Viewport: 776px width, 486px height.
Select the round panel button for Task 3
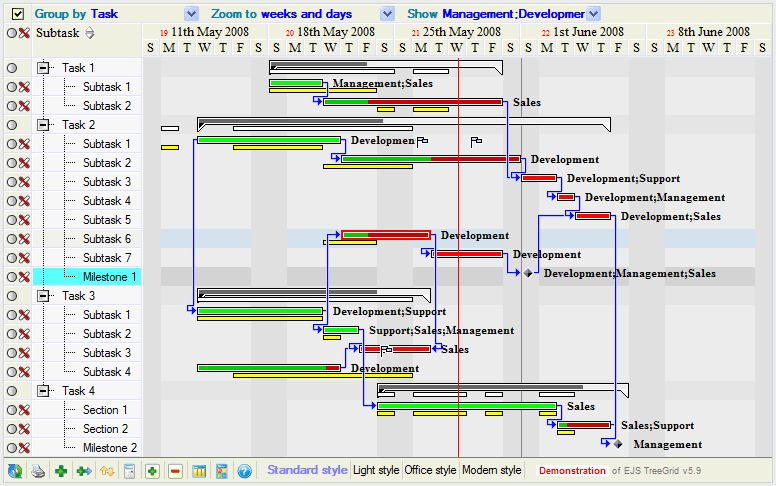click(12, 296)
